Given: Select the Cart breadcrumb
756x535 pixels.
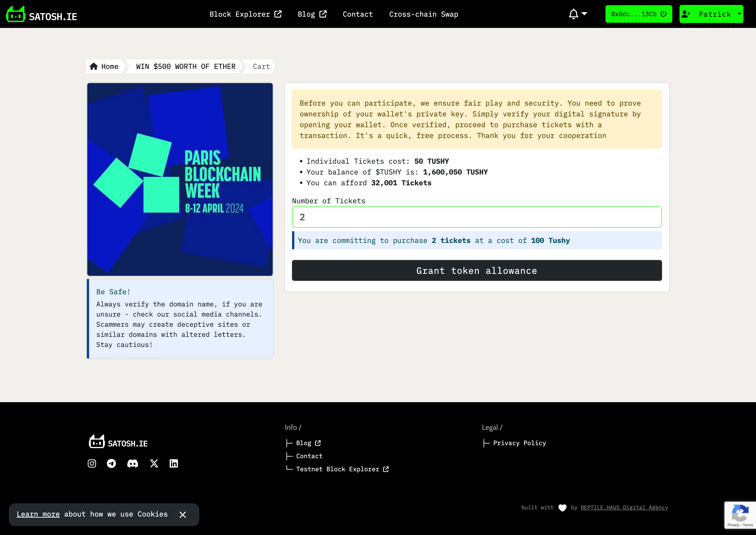Looking at the screenshot, I should 261,67.
